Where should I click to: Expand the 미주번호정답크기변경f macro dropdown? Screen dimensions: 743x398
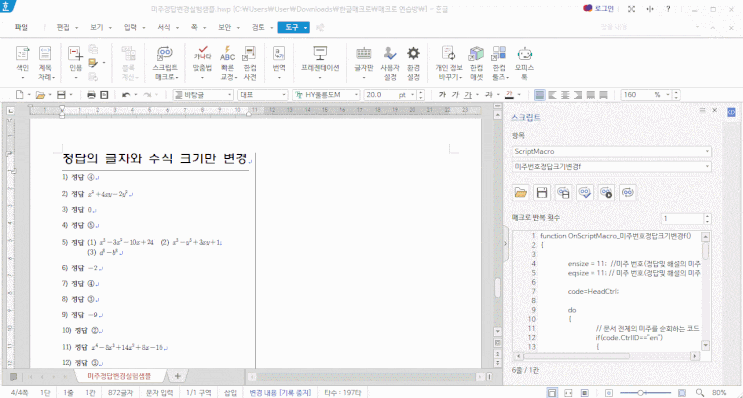[x=707, y=166]
